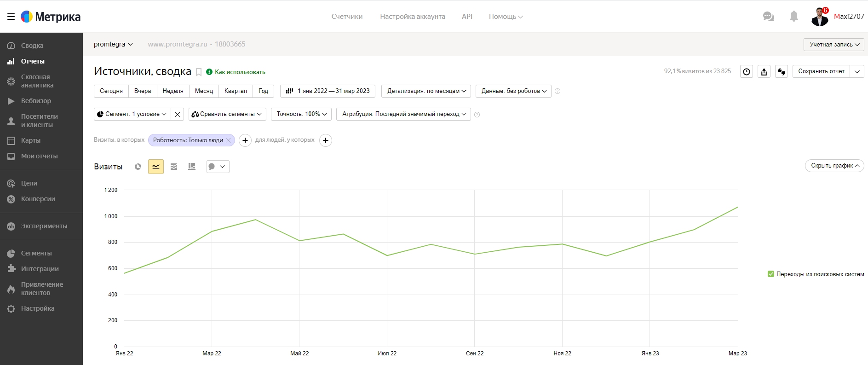Open Привлечение клиентов in the sidebar
868x365 pixels.
click(41, 289)
